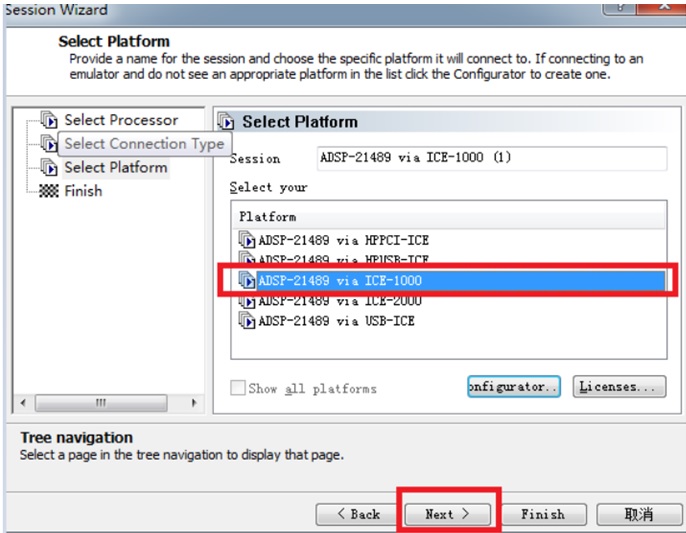
Task: Open the Select Processor page in tree
Action: click(121, 120)
